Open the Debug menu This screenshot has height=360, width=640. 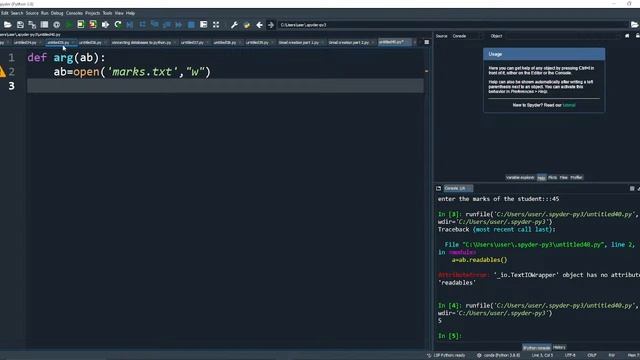coord(57,13)
